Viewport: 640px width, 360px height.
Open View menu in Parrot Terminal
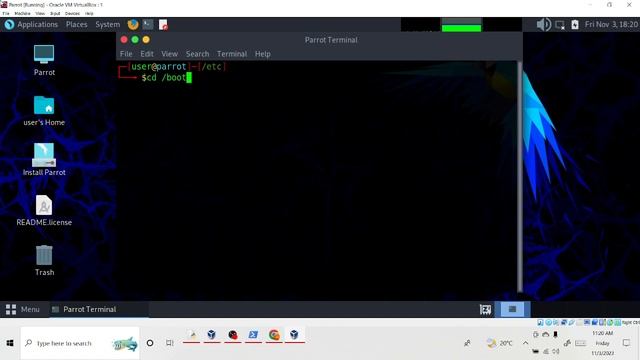[169, 54]
